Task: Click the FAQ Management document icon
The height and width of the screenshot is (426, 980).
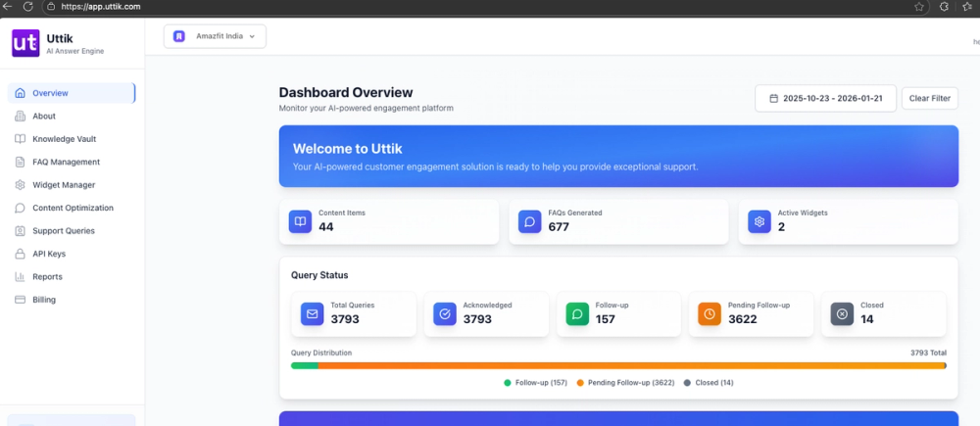Action: pos(20,162)
